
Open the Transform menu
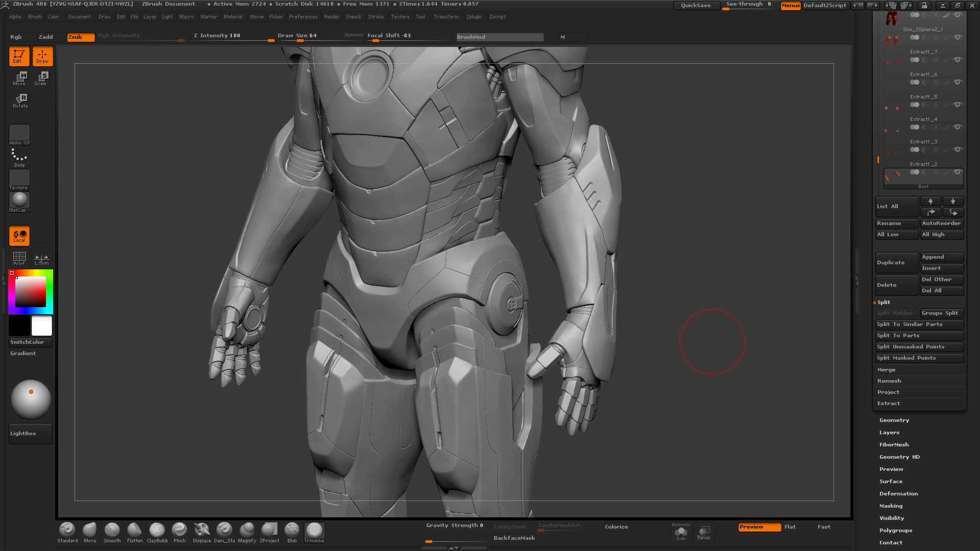coord(446,17)
